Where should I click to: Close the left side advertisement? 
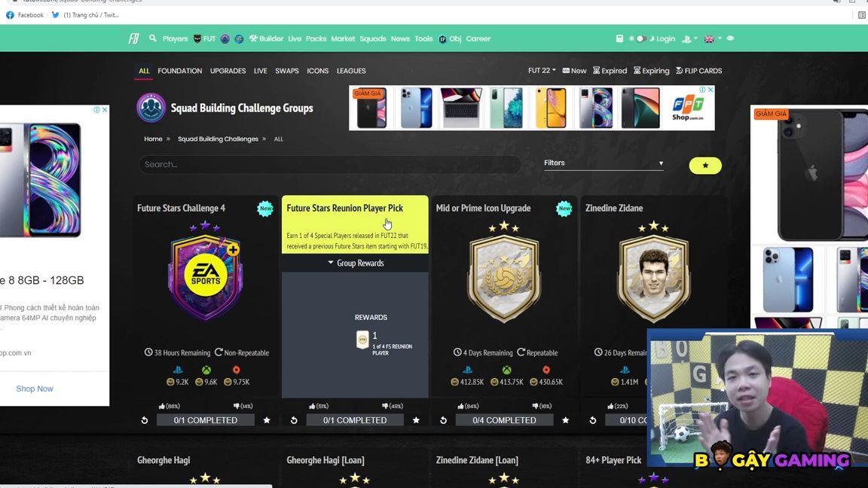coord(105,109)
